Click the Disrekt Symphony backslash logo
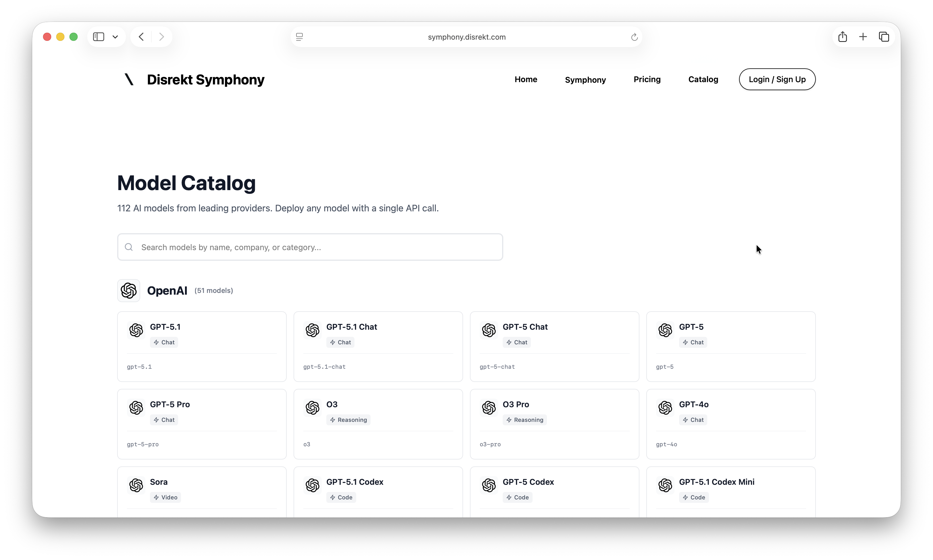933x560 pixels. pyautogui.click(x=129, y=80)
